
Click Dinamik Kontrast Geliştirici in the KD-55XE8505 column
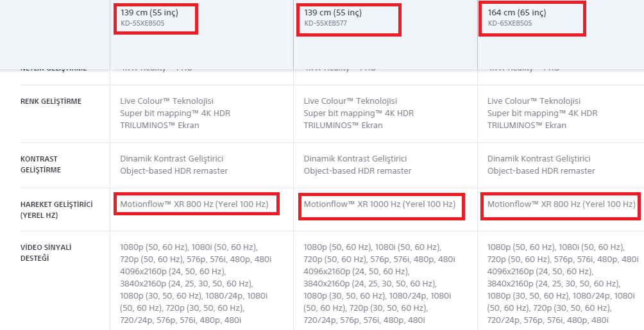(x=172, y=158)
